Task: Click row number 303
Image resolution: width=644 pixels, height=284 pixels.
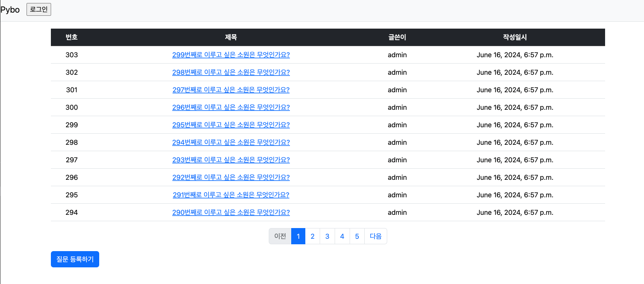Action: pyautogui.click(x=72, y=55)
